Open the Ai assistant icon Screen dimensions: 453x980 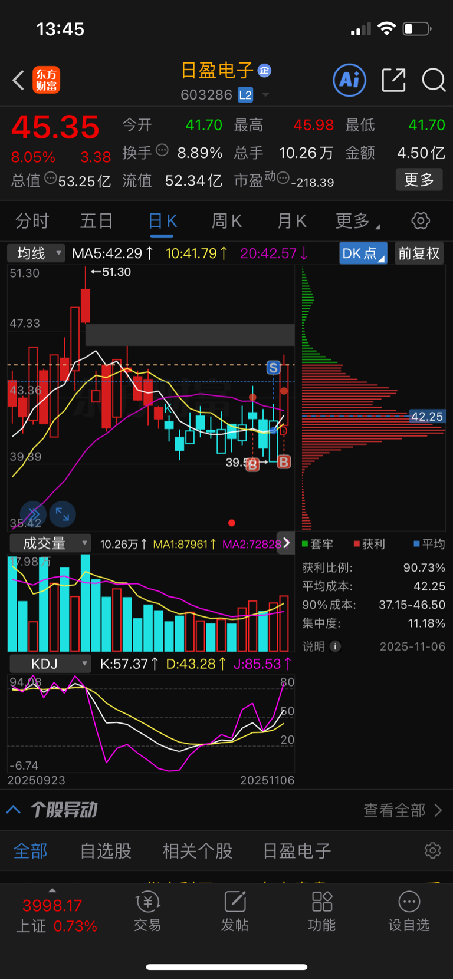click(350, 80)
